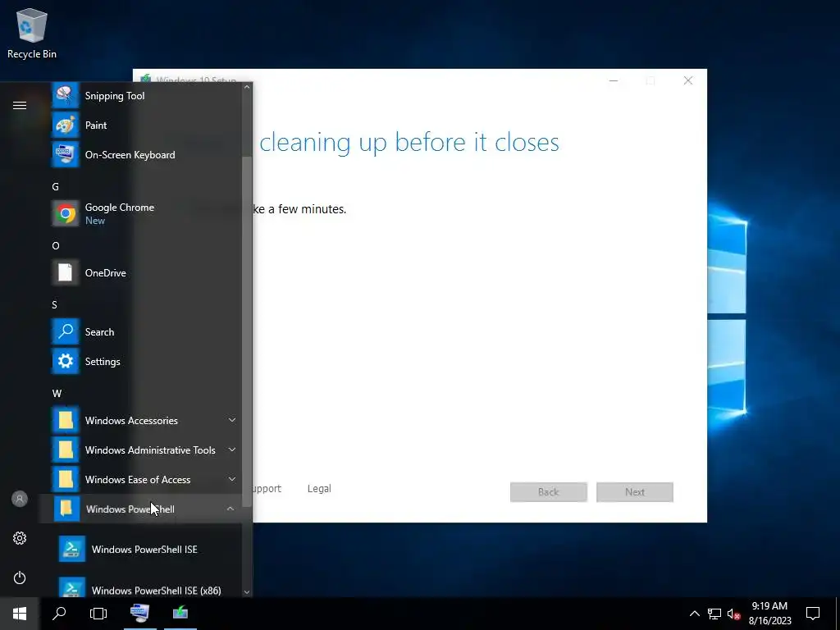Viewport: 840px width, 630px height.
Task: Open the Action Center notifications
Action: click(813, 614)
